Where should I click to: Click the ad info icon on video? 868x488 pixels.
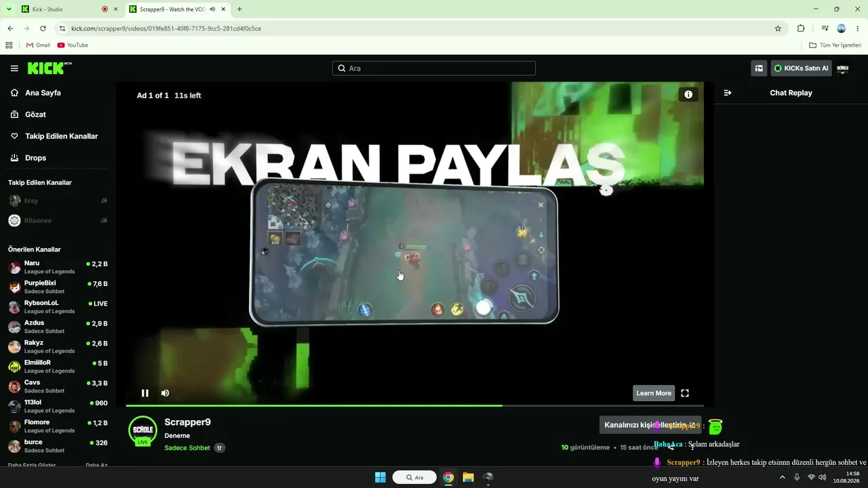688,95
